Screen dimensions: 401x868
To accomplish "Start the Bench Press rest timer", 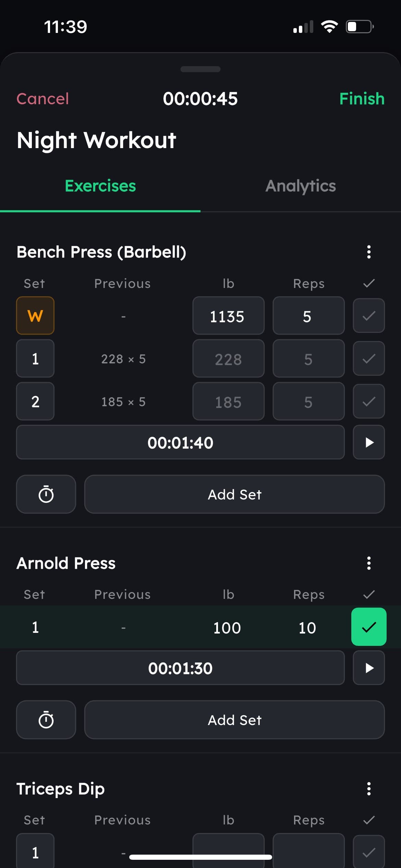I will 369,442.
